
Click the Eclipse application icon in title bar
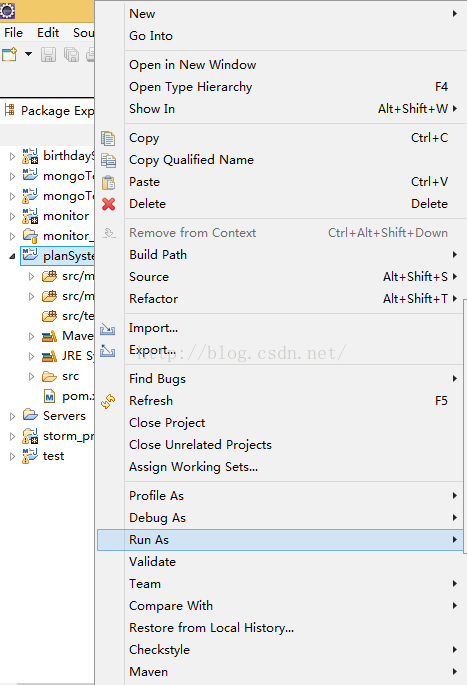(x=7, y=10)
